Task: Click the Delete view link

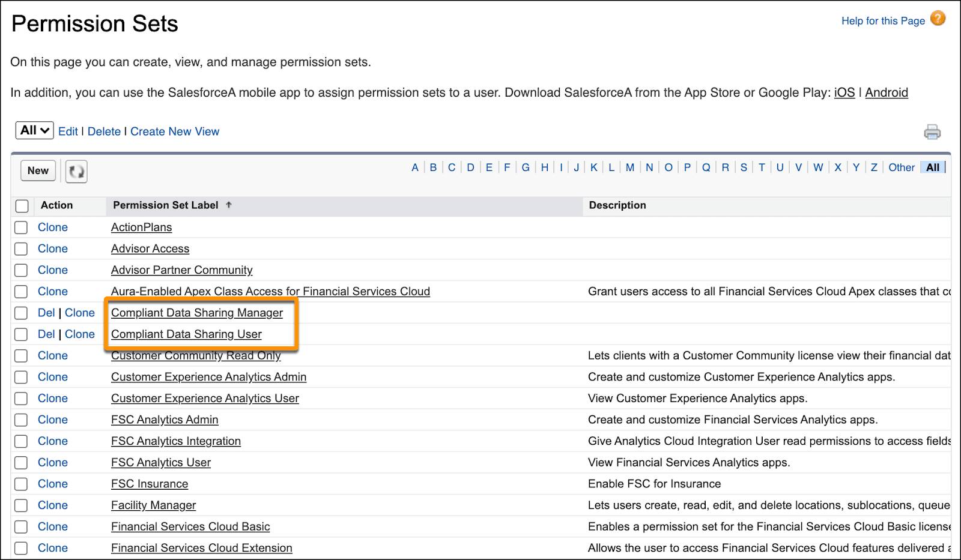Action: tap(104, 131)
